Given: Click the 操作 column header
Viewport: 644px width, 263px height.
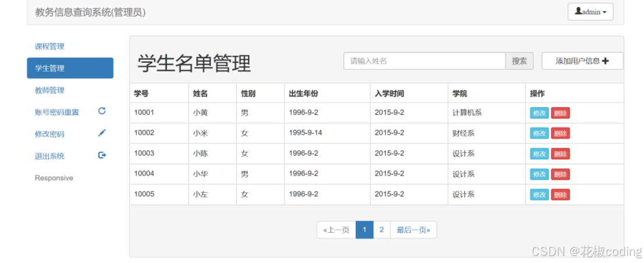Looking at the screenshot, I should pos(537,94).
